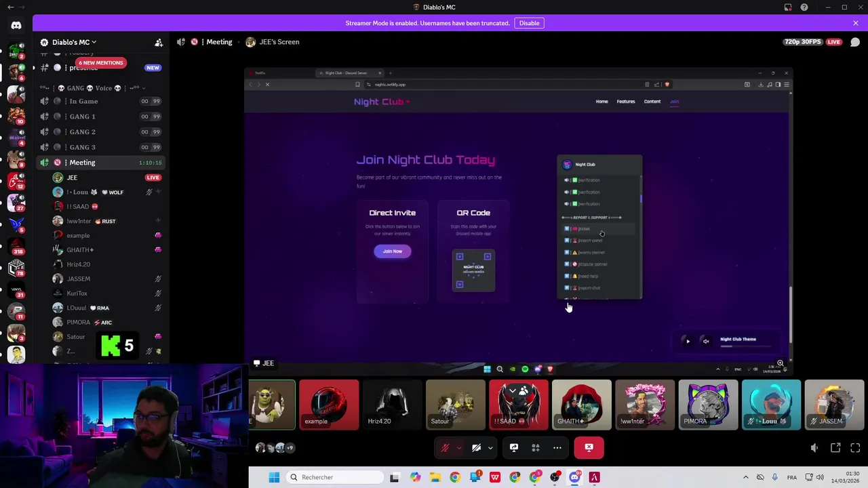The height and width of the screenshot is (488, 868).
Task: Adjust the Night Club Theme progress bar
Action: click(x=746, y=346)
